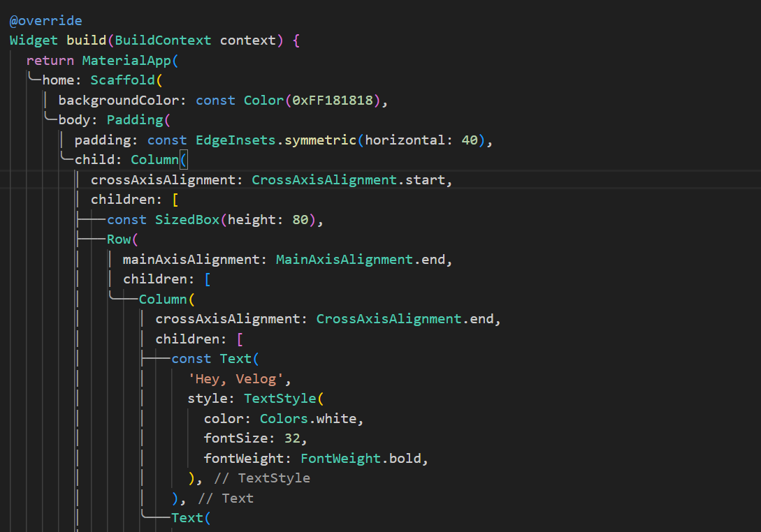The width and height of the screenshot is (761, 532).
Task: Click the // TextStyle comment
Action: [262, 478]
